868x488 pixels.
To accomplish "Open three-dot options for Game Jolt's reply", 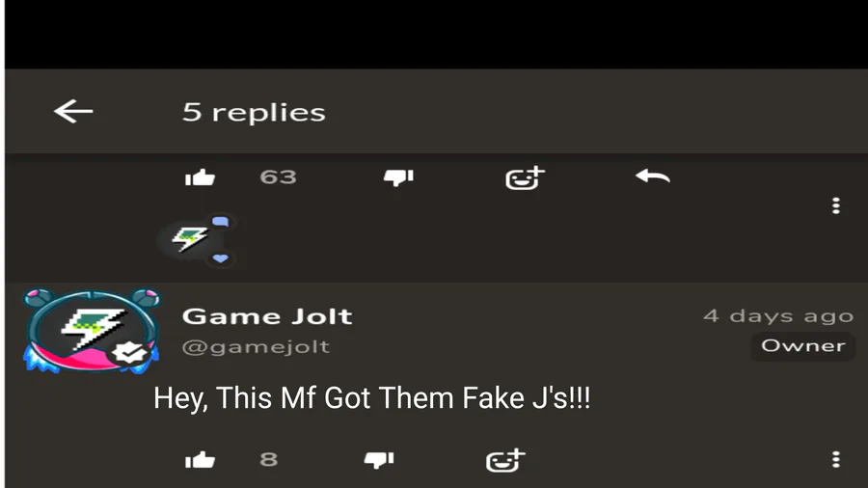I will click(x=836, y=459).
